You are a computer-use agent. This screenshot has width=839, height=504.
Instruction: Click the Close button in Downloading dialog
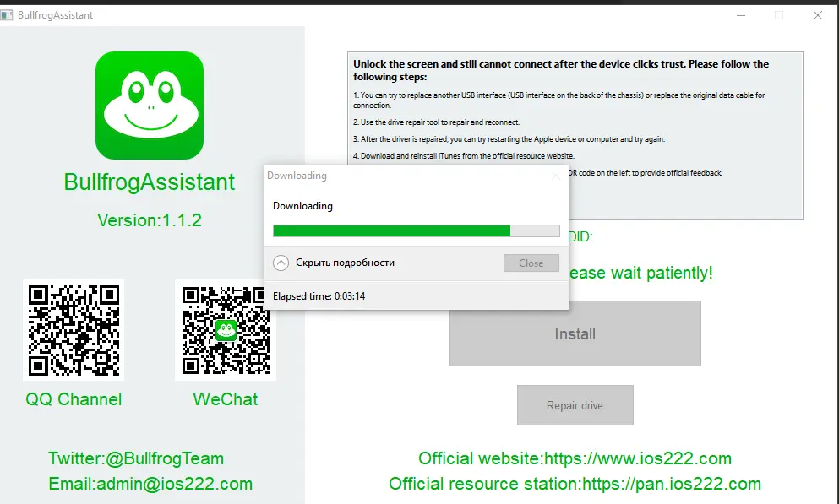pyautogui.click(x=531, y=263)
